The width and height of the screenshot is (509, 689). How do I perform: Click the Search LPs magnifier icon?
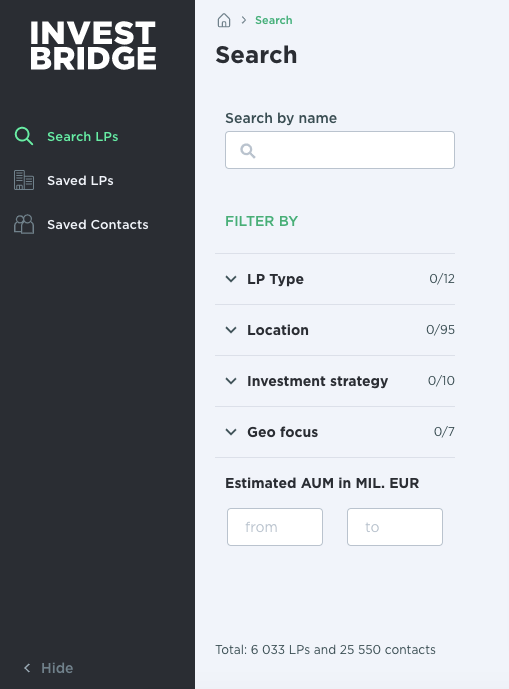[24, 136]
